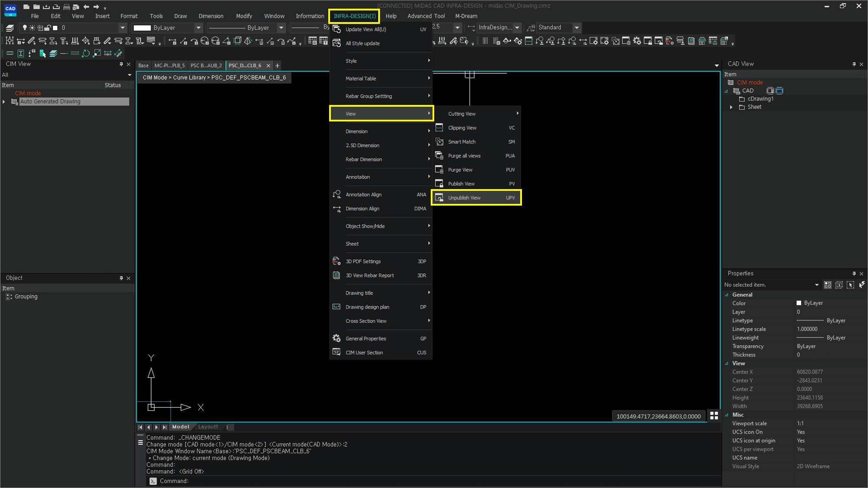The image size is (868, 488).
Task: Click the Rotate tool icon in the bottom toolbar row
Action: [x=86, y=53]
